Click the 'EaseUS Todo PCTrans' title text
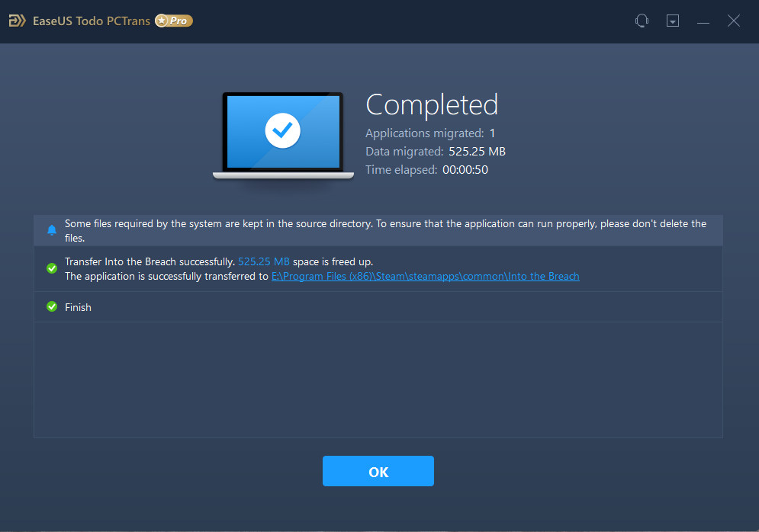 (92, 21)
